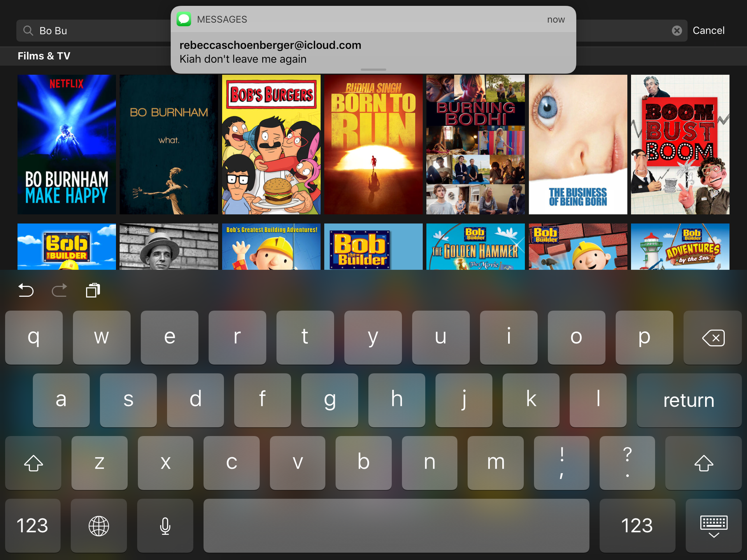The image size is (747, 560).
Task: Tap the y key
Action: tap(373, 338)
